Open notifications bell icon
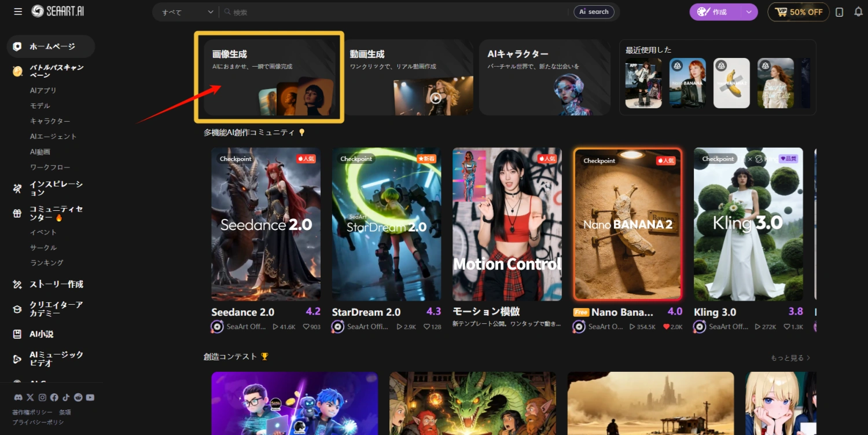Screen dimensions: 868x435 859,12
